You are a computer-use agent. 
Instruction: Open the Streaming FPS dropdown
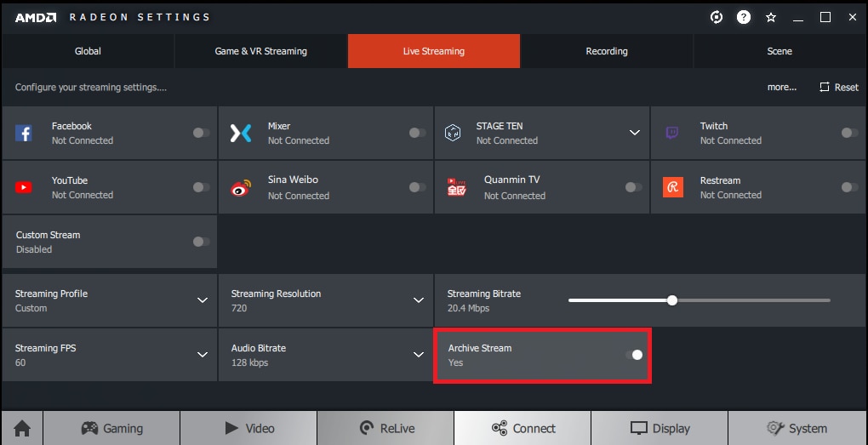110,355
